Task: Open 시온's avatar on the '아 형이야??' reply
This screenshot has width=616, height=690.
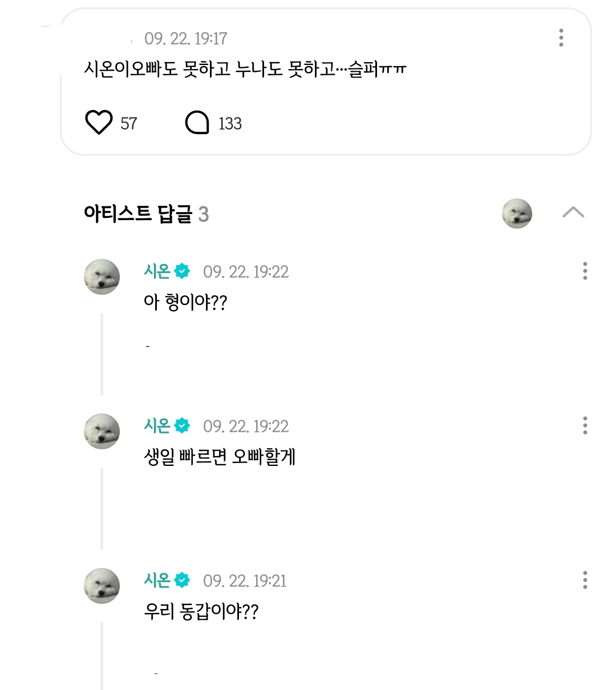Action: pyautogui.click(x=102, y=277)
